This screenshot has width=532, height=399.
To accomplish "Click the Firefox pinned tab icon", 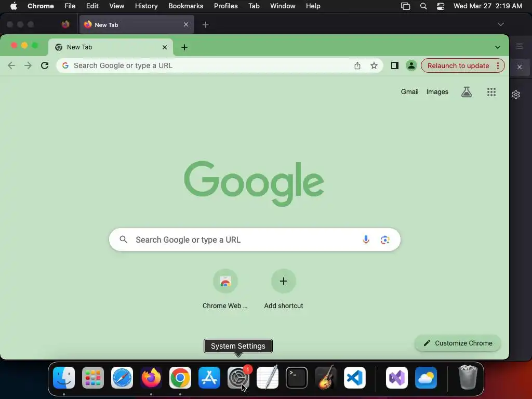I will 65,24.
